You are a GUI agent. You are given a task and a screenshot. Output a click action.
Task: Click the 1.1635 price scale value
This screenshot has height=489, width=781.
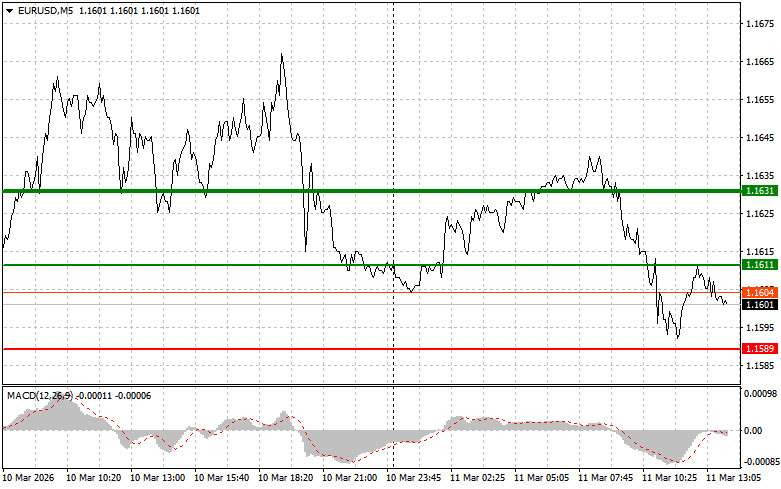760,175
